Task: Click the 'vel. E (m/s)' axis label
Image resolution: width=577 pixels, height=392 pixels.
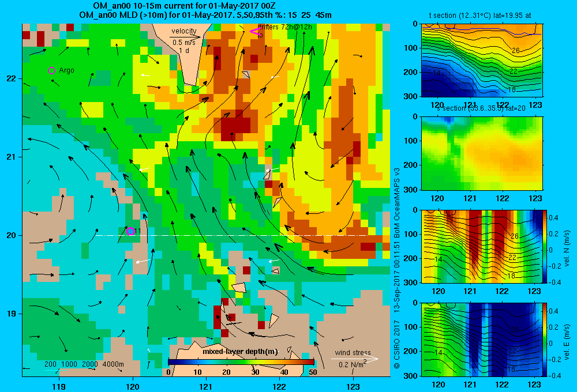Action: coord(567,342)
